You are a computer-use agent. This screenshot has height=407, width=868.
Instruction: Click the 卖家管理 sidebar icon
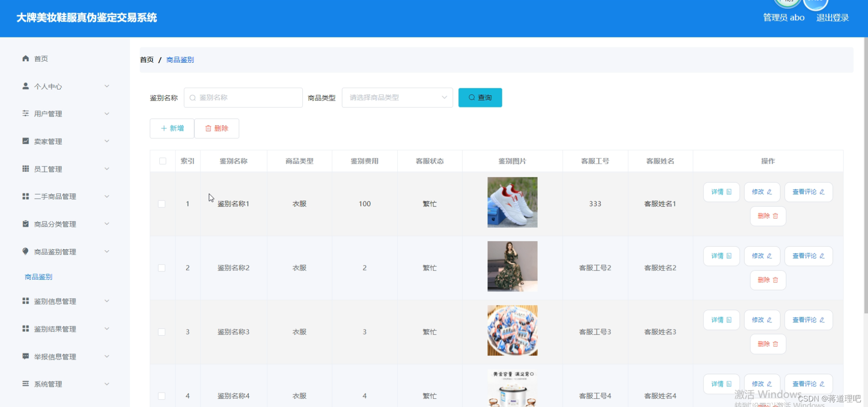26,141
